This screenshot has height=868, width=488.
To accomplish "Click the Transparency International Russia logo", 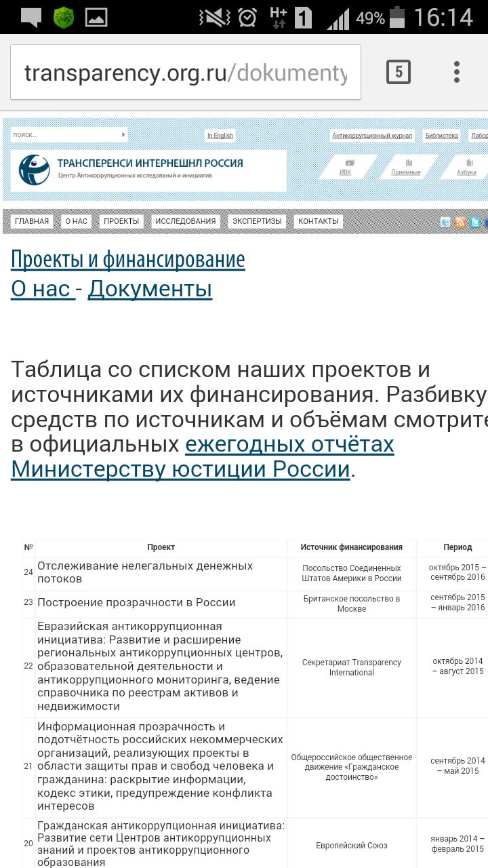I will click(x=34, y=170).
